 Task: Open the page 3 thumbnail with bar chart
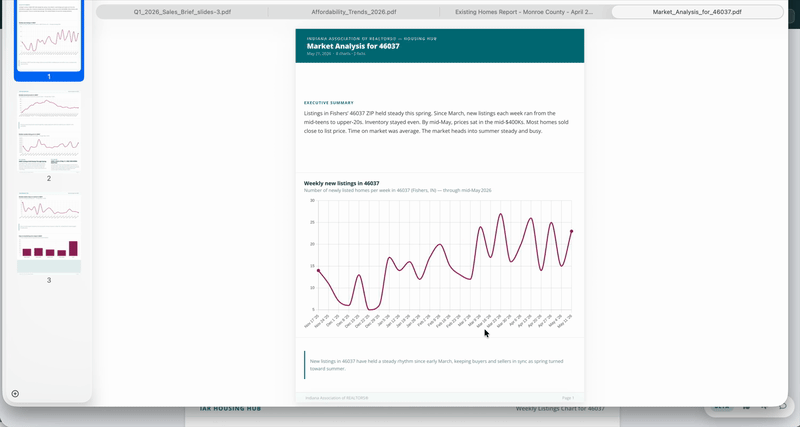(49, 233)
